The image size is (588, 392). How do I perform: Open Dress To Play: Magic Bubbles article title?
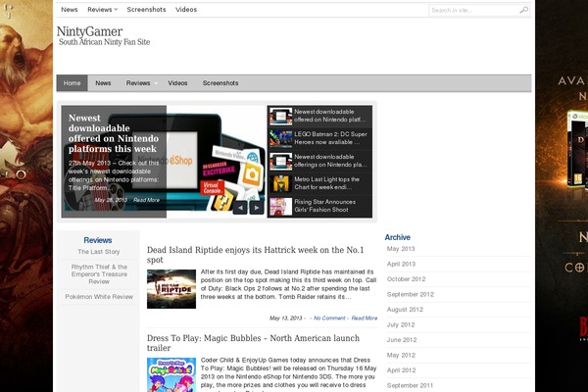tap(253, 343)
